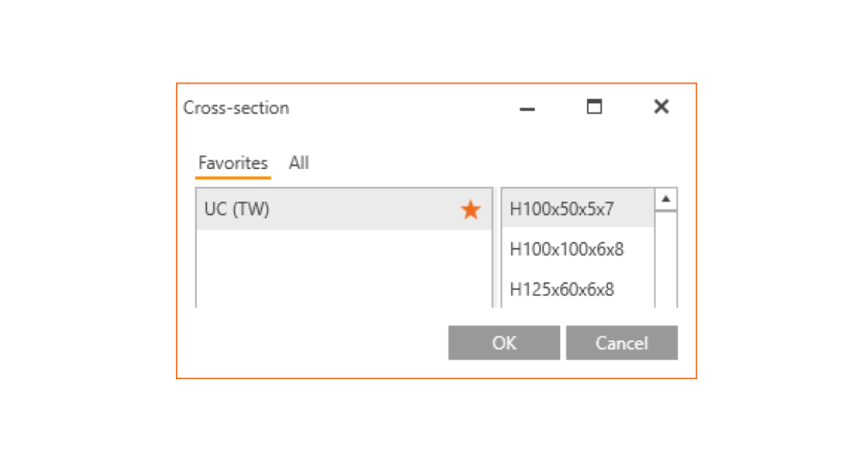
Task: Close the Cross-section dialog
Action: (x=661, y=107)
